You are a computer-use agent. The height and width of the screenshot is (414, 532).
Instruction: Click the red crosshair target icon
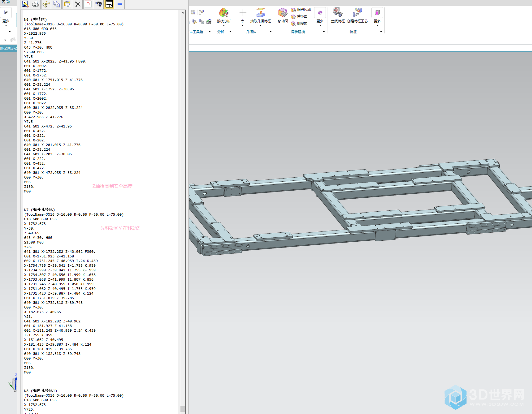pyautogui.click(x=88, y=4)
